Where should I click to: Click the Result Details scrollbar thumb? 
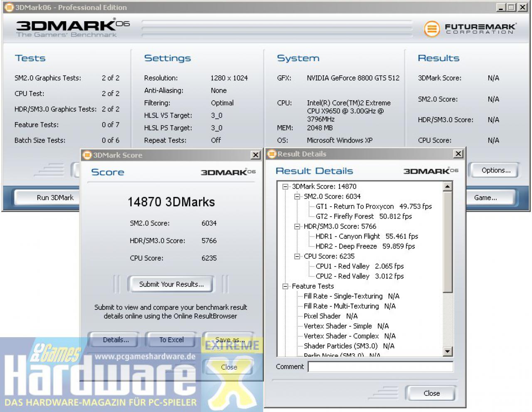[x=447, y=242]
